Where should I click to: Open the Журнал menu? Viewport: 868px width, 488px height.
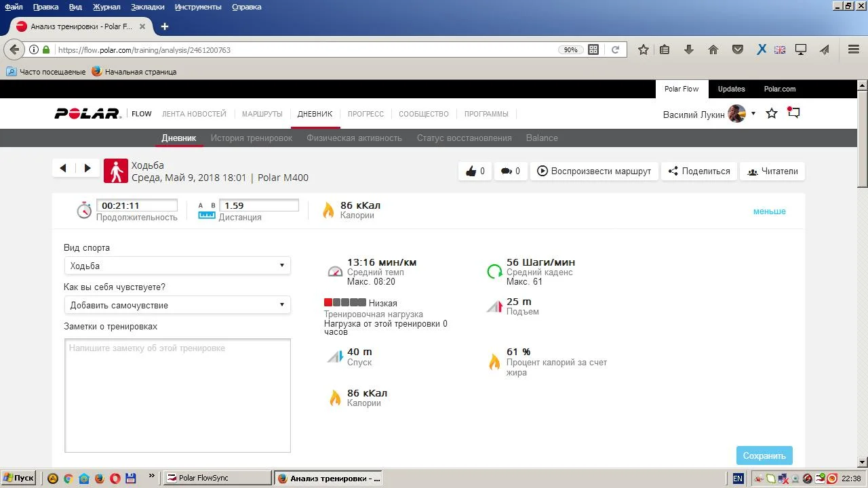point(106,7)
